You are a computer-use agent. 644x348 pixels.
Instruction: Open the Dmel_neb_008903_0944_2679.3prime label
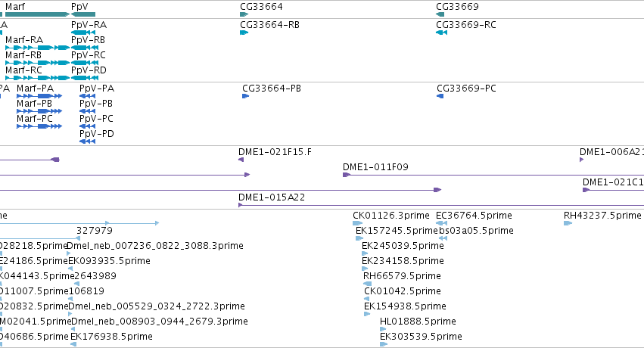coord(160,322)
